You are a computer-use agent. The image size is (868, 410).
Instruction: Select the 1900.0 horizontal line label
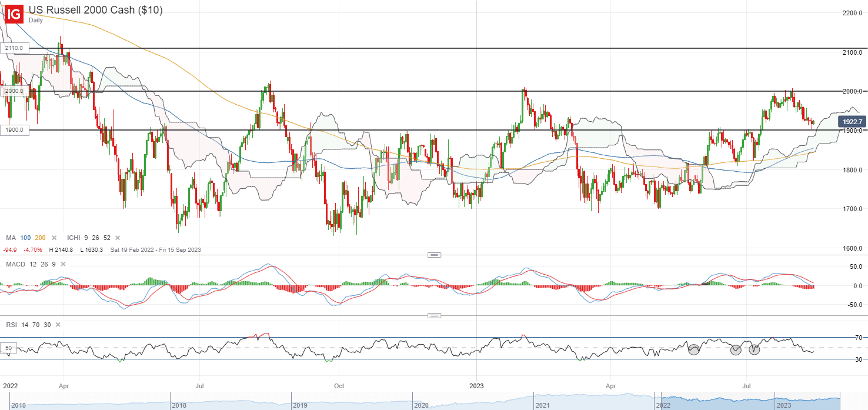click(x=14, y=130)
